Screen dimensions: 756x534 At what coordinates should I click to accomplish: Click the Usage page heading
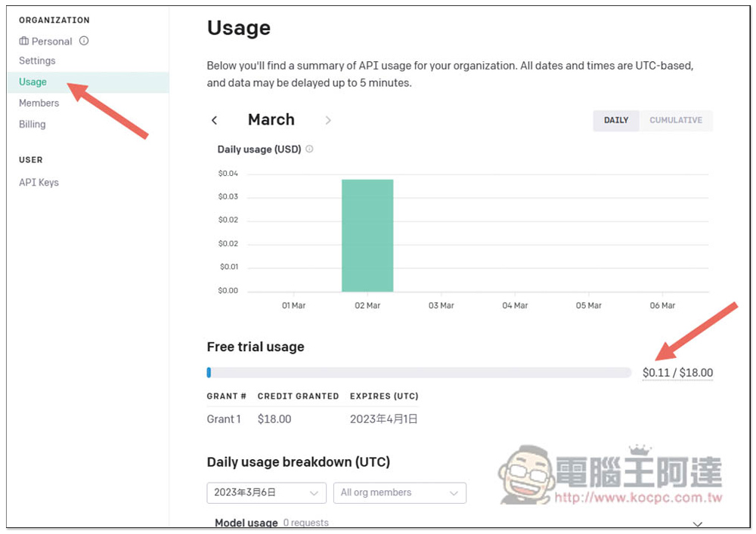239,29
